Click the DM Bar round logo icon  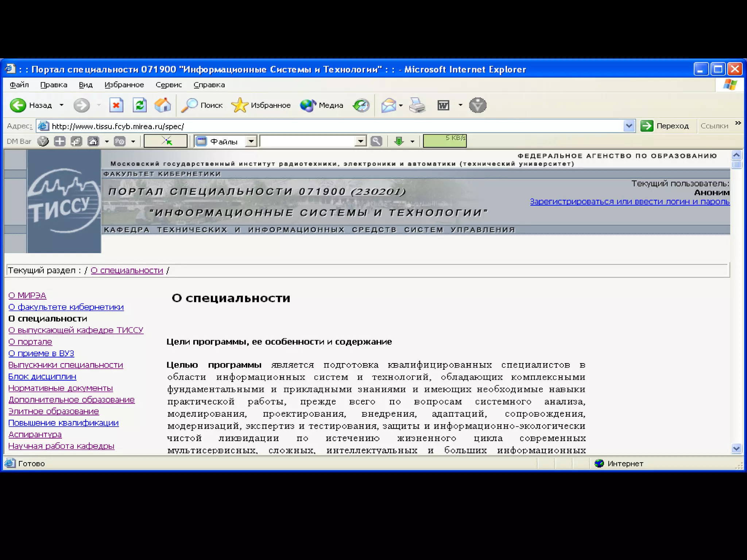tap(43, 141)
